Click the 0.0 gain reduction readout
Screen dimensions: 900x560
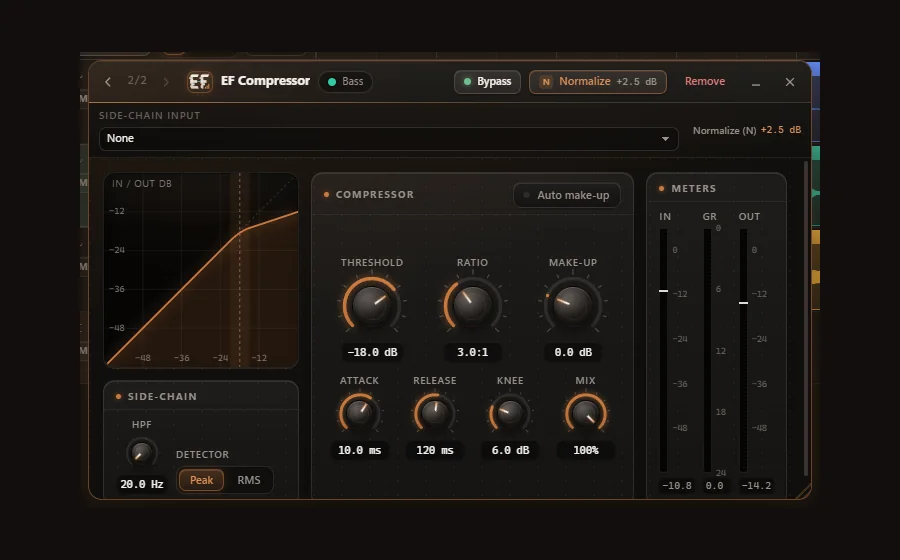(714, 485)
